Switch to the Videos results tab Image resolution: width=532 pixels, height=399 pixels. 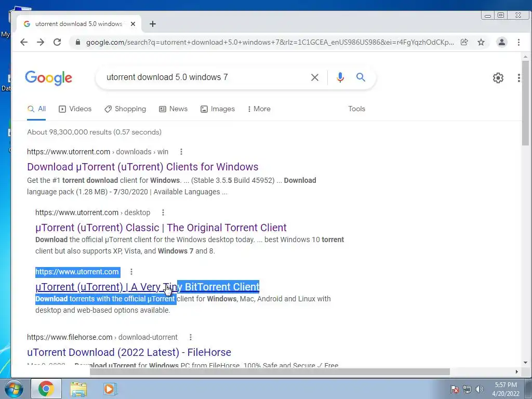coord(75,109)
